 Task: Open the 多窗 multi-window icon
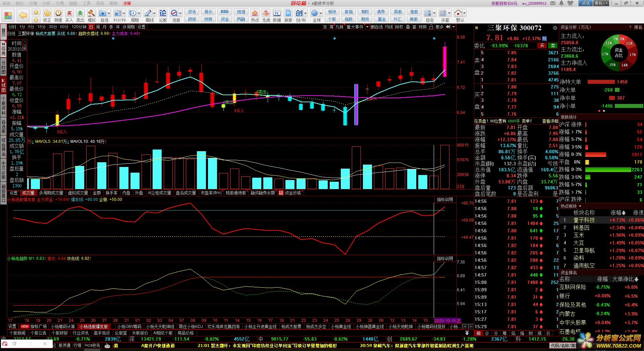443,13
